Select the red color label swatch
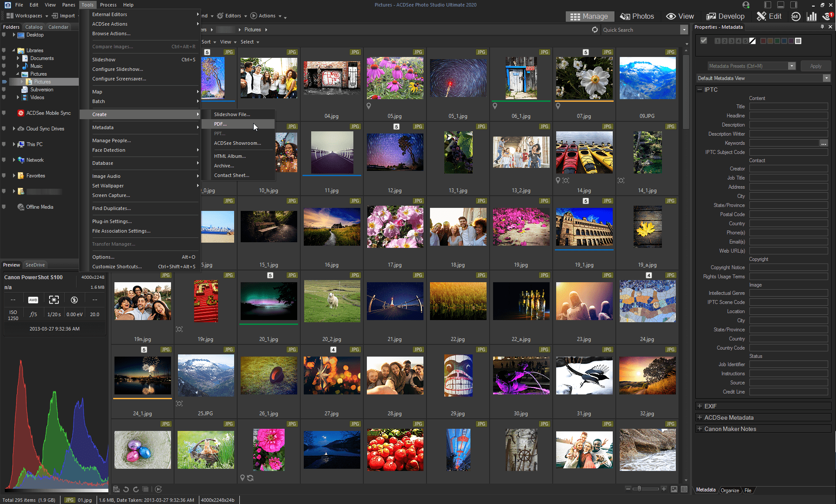The height and width of the screenshot is (504, 836). [763, 41]
